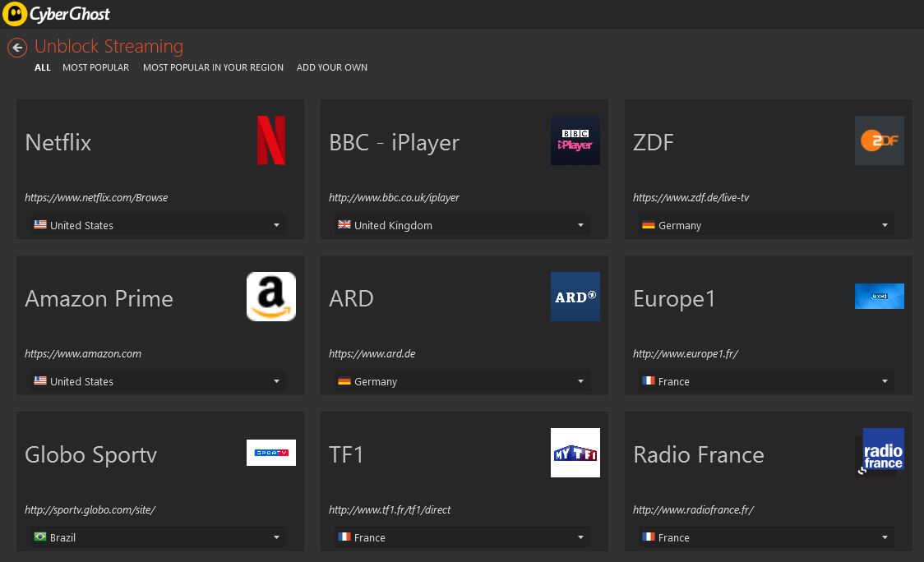Click US flag in Netflix card

40,224
